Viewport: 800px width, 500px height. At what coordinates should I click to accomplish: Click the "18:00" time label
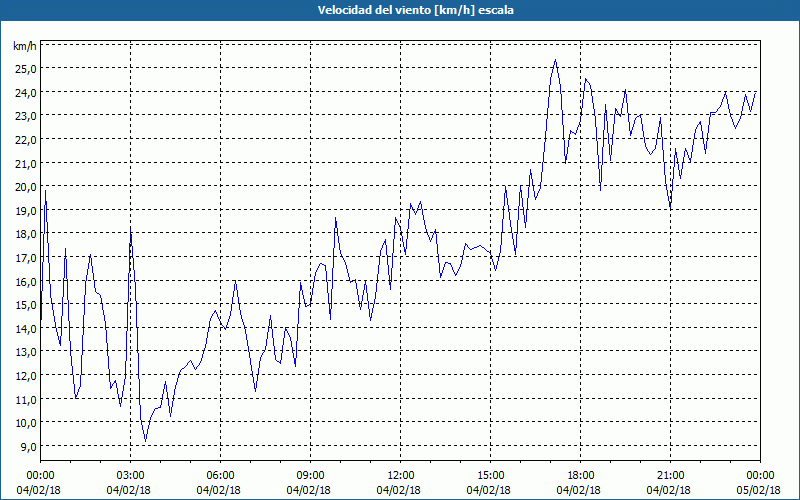click(581, 476)
